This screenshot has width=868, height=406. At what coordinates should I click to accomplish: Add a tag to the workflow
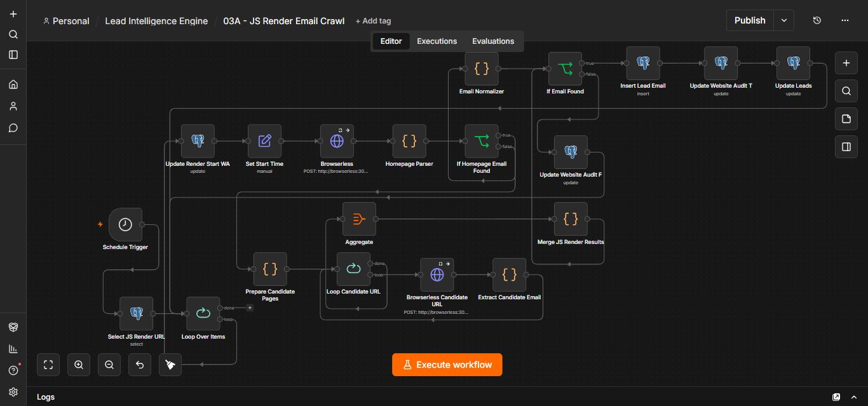point(374,21)
